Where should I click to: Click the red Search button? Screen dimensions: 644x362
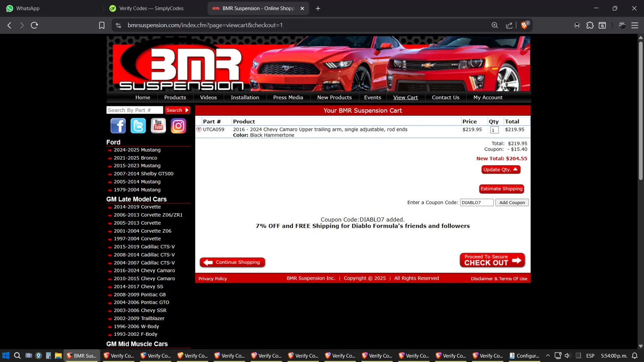pos(177,110)
